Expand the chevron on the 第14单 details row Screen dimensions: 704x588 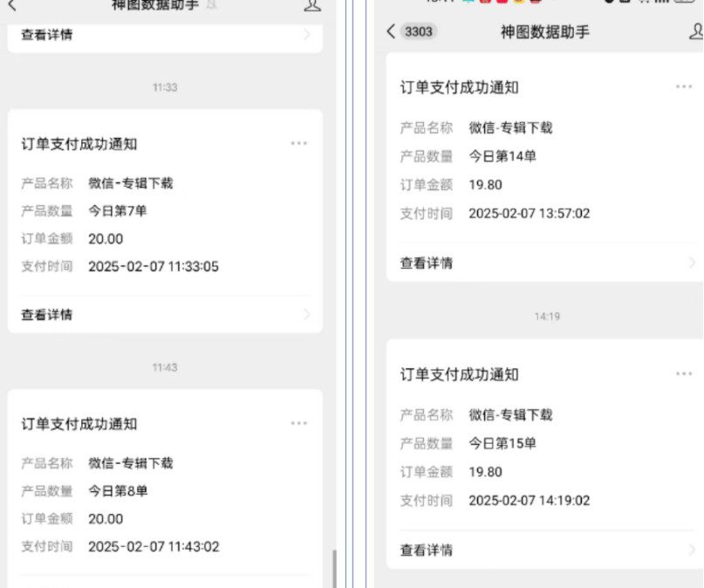pyautogui.click(x=694, y=263)
